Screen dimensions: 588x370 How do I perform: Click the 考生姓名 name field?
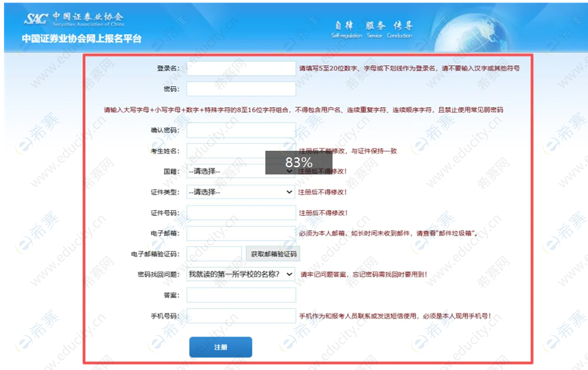[x=241, y=151]
